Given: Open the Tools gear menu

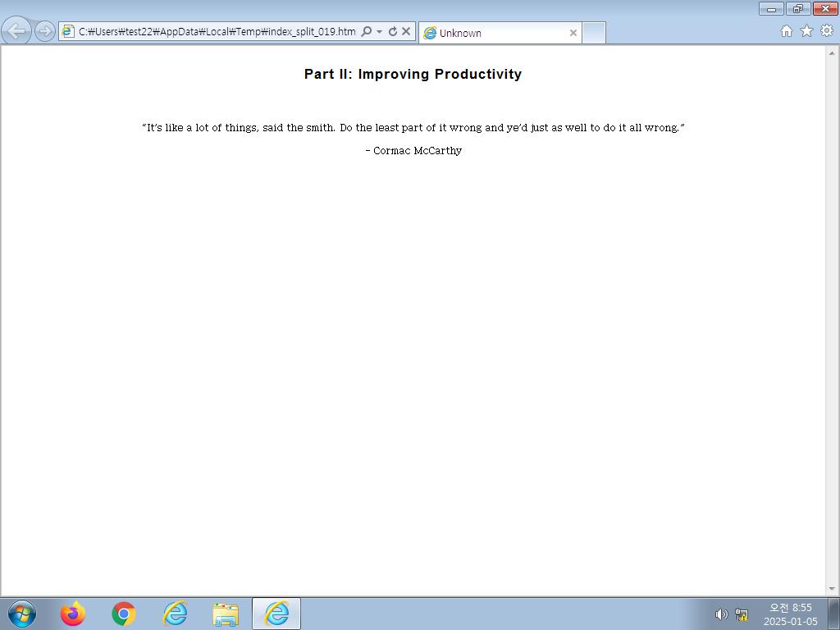Looking at the screenshot, I should point(827,31).
